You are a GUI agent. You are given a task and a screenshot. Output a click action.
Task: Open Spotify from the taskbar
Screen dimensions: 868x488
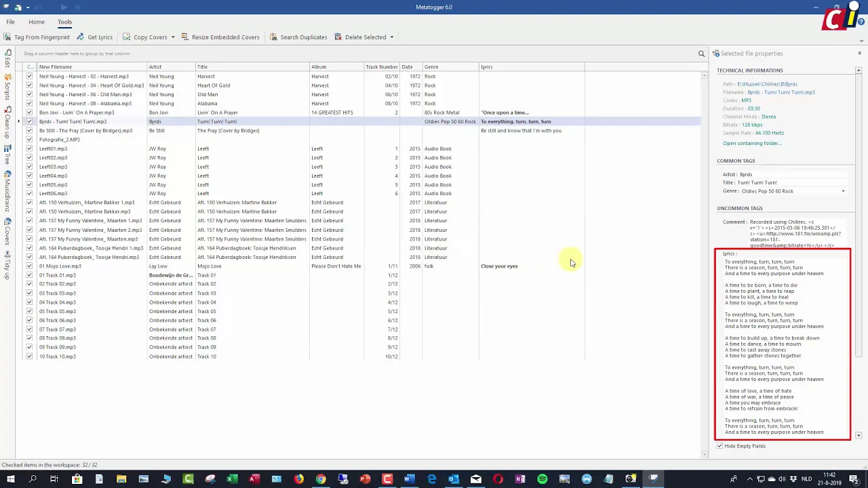(542, 480)
